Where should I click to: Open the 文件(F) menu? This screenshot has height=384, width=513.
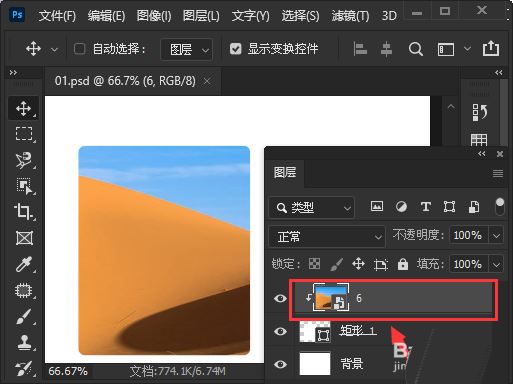[57, 16]
